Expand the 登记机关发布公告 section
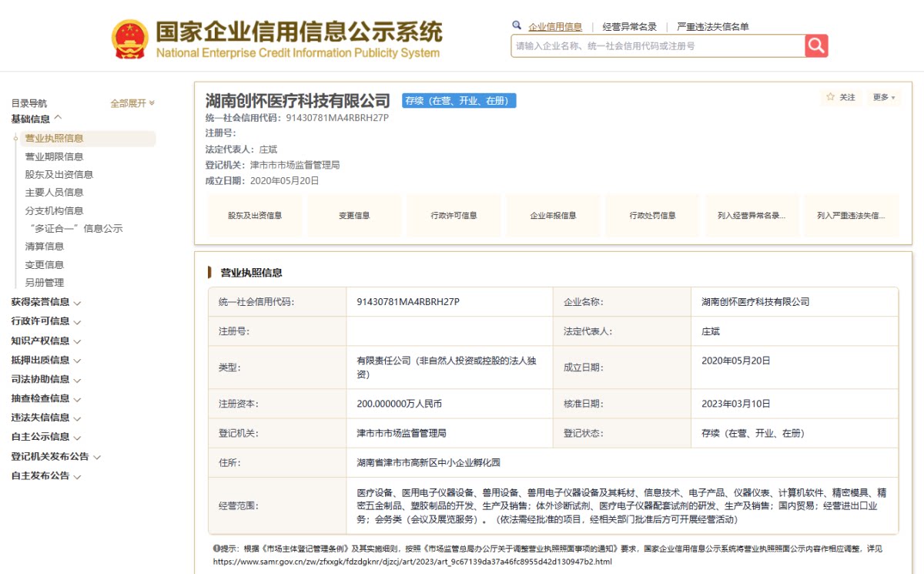Image resolution: width=924 pixels, height=574 pixels. point(56,456)
